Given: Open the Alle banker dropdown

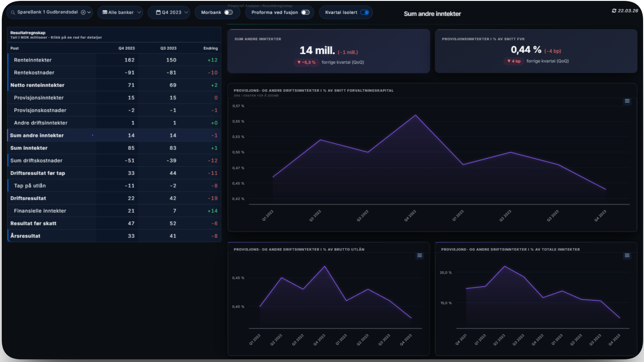Looking at the screenshot, I should [120, 12].
